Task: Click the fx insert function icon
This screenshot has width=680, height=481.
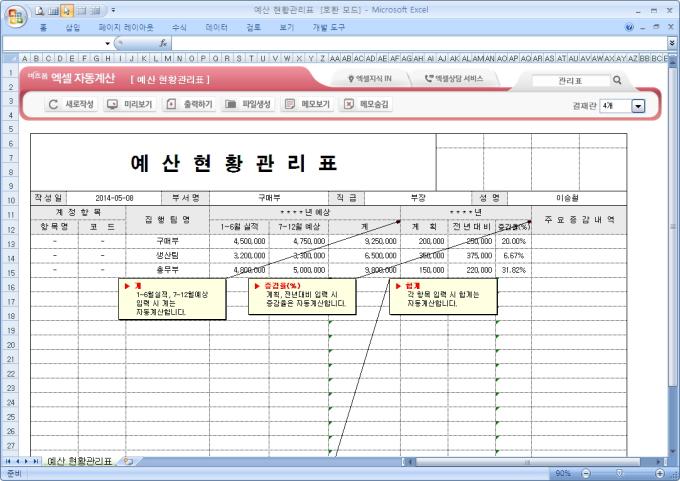Action: 163,43
